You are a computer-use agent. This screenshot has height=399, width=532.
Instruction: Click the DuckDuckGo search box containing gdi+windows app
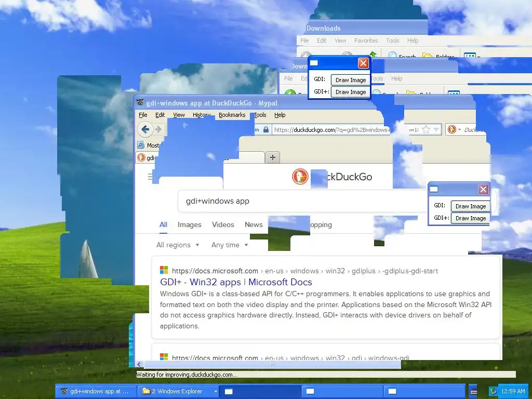pos(302,201)
